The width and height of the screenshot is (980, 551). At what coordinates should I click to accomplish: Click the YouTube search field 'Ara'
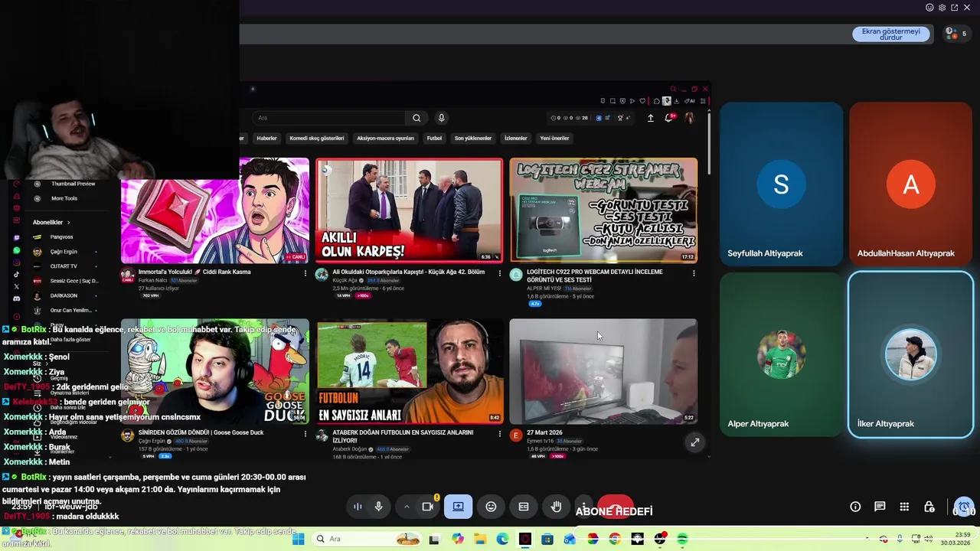[328, 118]
